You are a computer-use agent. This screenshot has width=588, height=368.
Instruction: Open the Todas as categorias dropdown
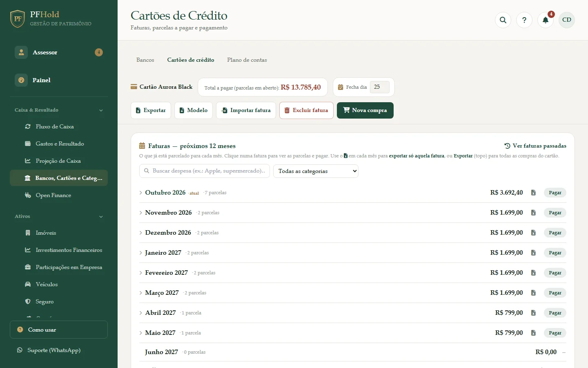point(316,171)
